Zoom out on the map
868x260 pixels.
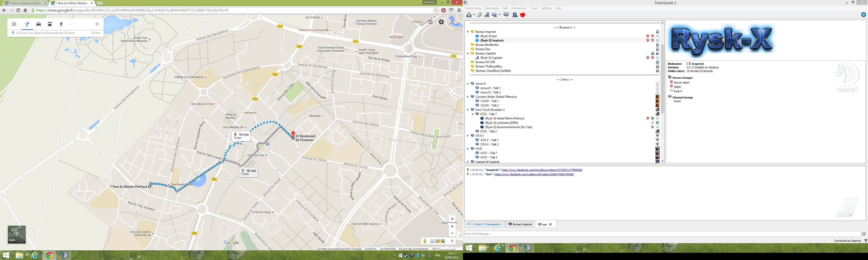pyautogui.click(x=452, y=233)
